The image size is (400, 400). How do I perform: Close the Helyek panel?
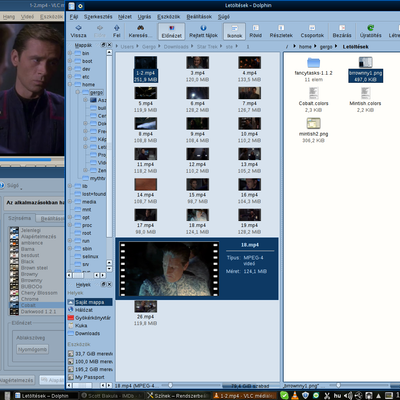(x=109, y=284)
